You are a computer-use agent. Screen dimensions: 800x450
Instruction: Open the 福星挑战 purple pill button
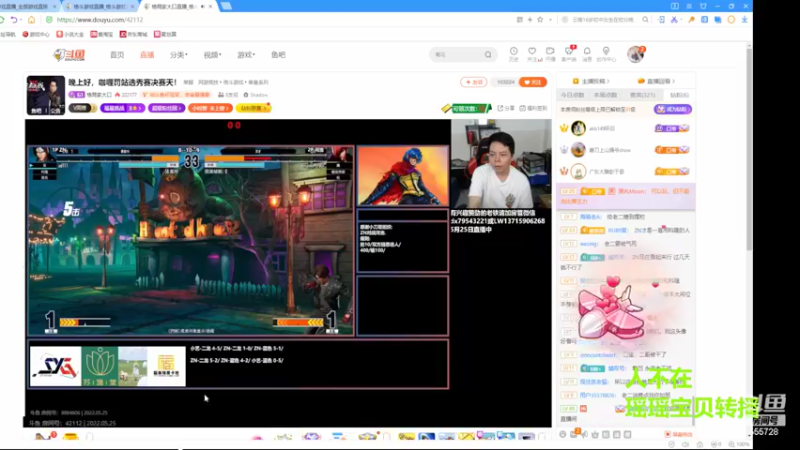click(x=122, y=108)
